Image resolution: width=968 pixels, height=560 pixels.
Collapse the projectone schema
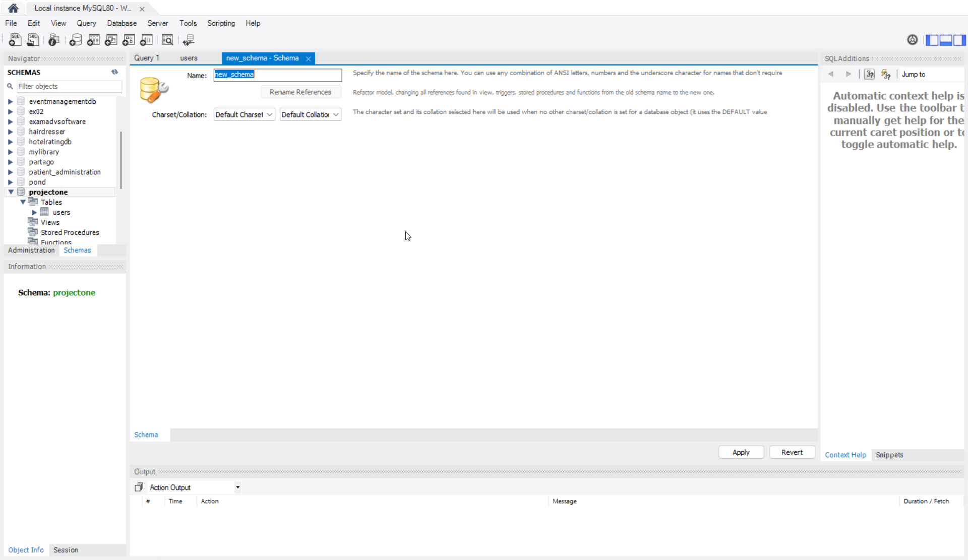click(11, 192)
